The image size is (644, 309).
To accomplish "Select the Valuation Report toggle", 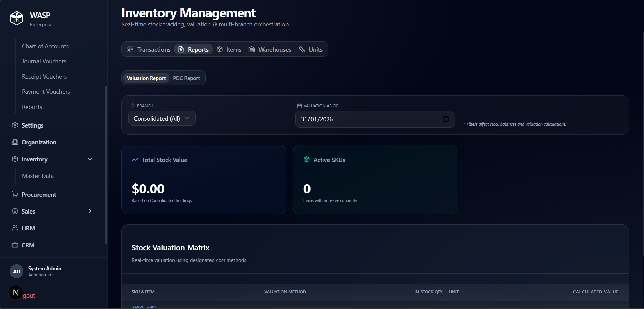I will tap(146, 78).
